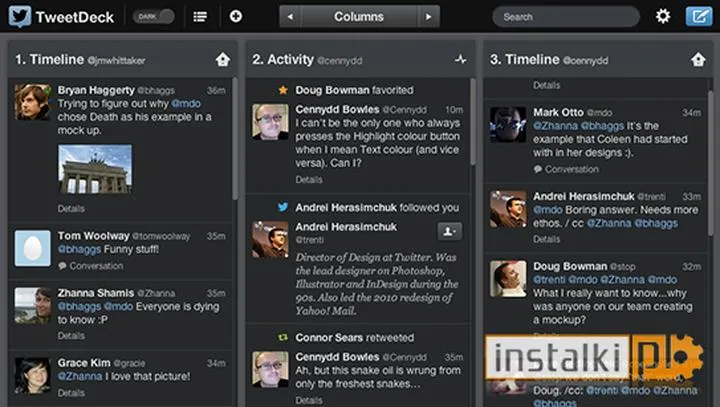The image size is (720, 407).
Task: Open the column list icon
Action: 200,17
